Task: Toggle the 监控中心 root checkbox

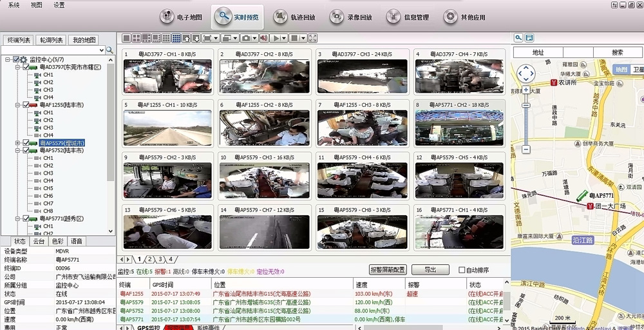Action: coord(17,59)
